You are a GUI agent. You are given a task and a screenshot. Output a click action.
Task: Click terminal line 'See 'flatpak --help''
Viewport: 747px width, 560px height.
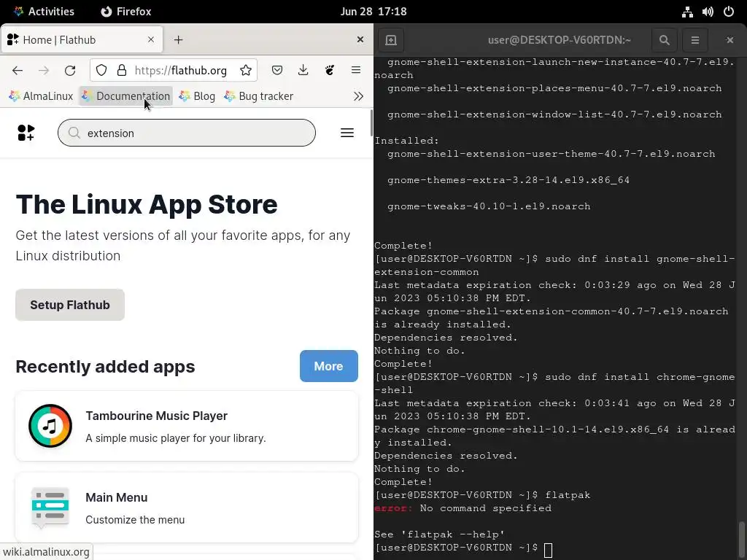(439, 534)
